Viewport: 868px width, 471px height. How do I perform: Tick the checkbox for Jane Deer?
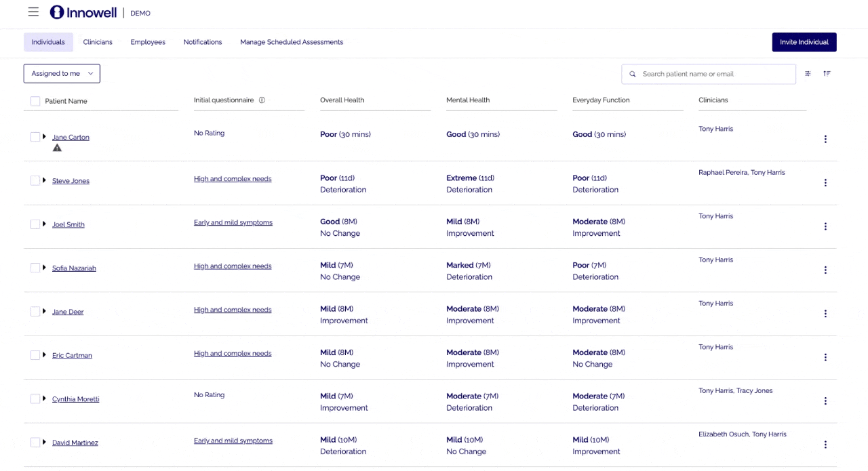(x=35, y=312)
